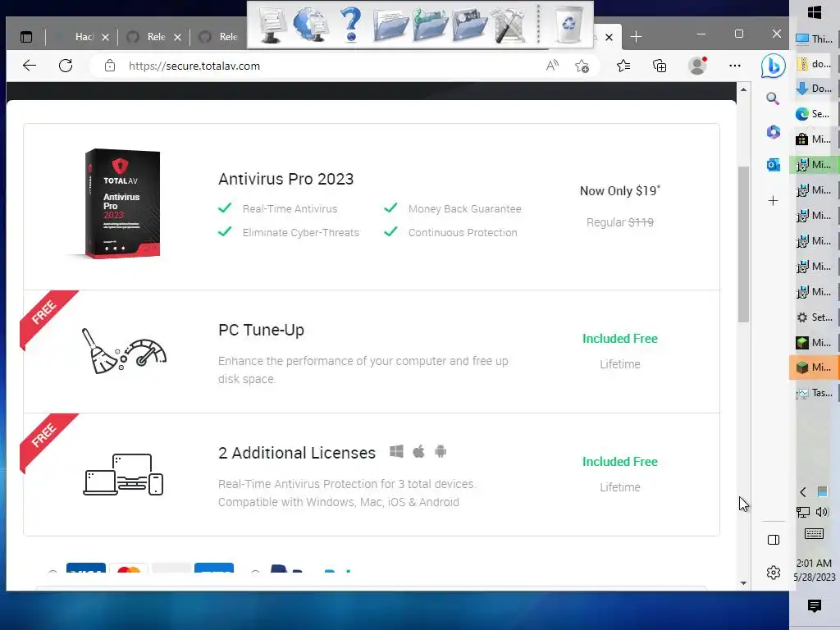Close the Hack tab
The image size is (840, 630).
106,37
